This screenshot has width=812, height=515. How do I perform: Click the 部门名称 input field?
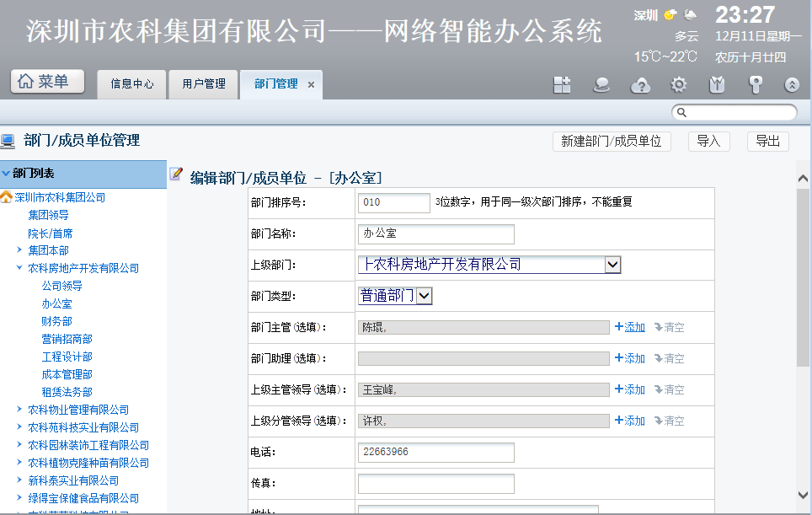point(436,233)
